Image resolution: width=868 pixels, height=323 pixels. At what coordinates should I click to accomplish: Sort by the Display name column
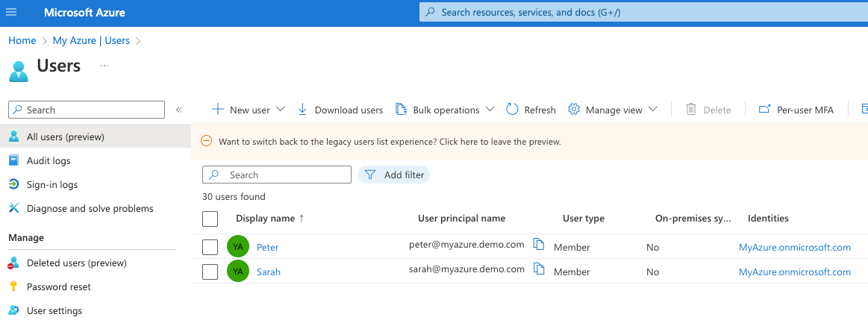270,219
